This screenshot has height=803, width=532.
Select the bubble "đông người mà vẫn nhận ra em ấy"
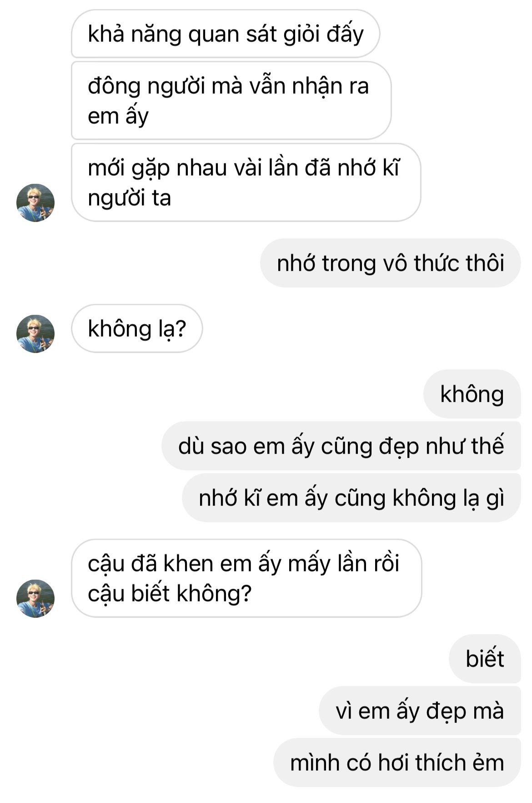pos(231,101)
